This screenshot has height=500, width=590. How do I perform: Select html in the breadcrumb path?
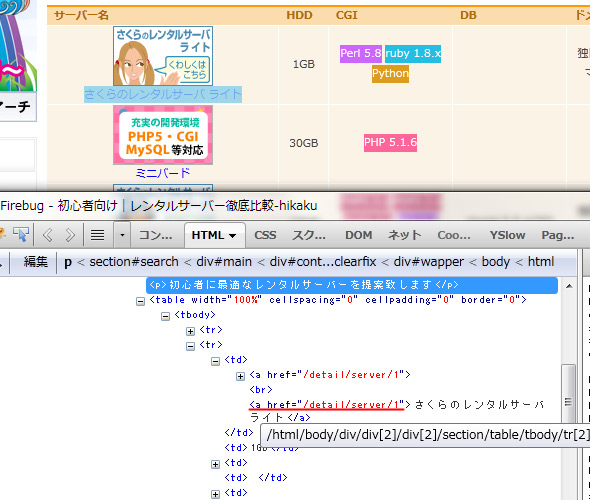point(541,261)
